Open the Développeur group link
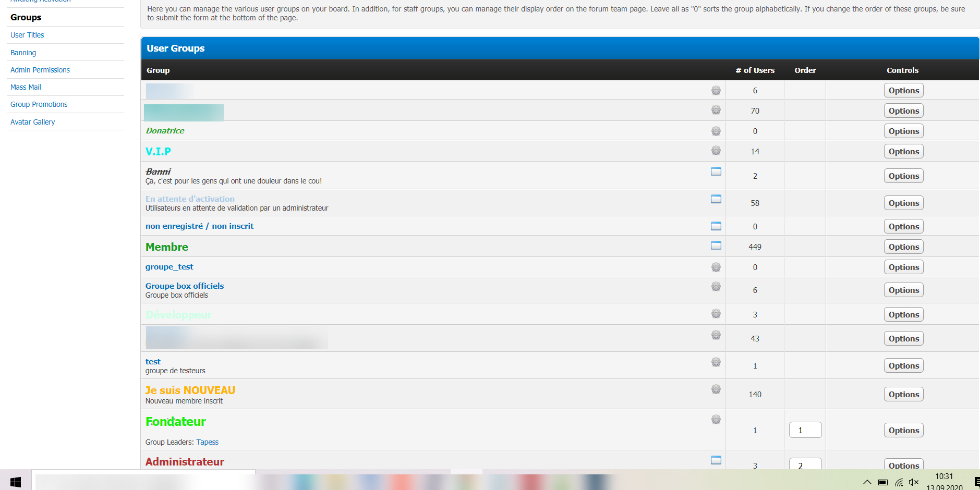This screenshot has width=980, height=490. 179,315
